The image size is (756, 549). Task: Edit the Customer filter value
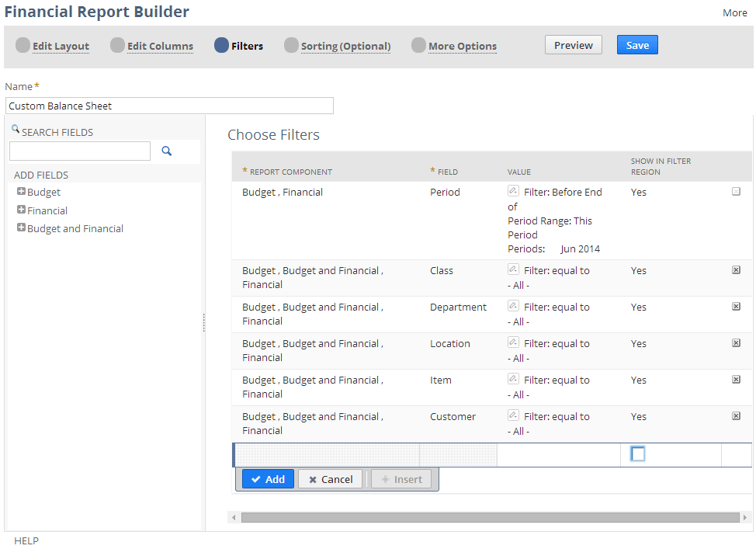click(513, 415)
